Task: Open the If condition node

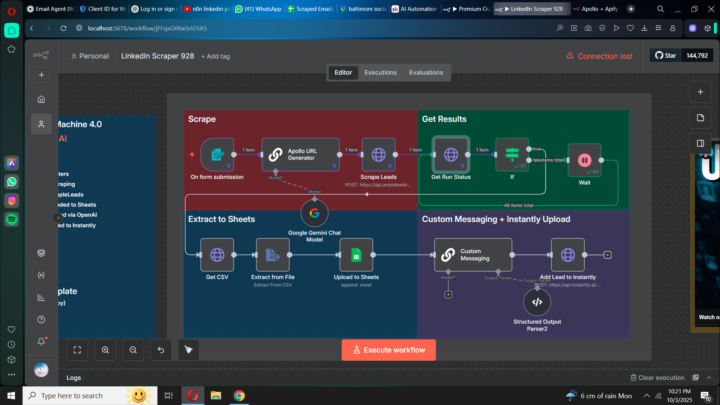Action: coord(512,155)
